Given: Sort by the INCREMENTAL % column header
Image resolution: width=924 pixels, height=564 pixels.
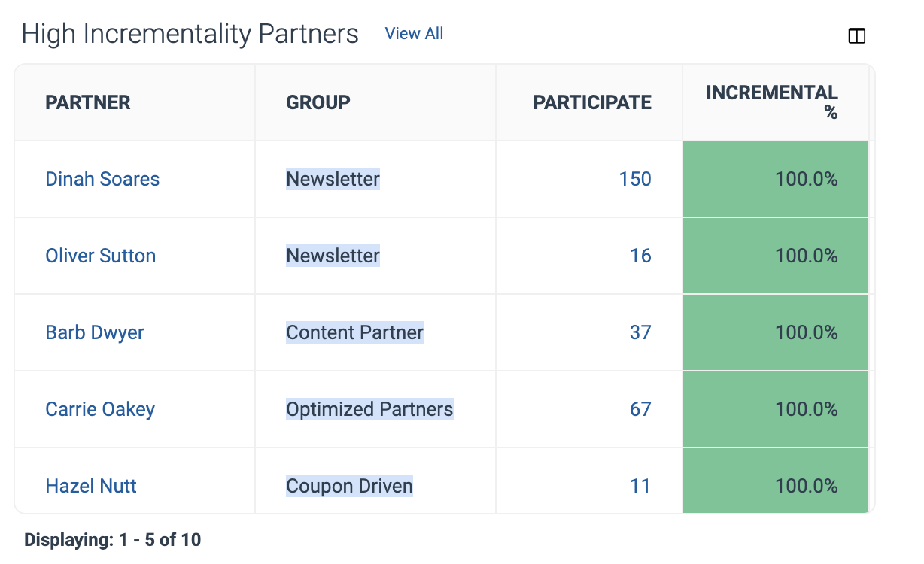Looking at the screenshot, I should [x=772, y=102].
